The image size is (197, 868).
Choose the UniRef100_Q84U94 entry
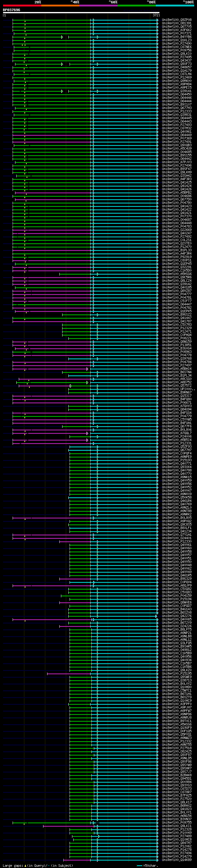[x=177, y=410]
